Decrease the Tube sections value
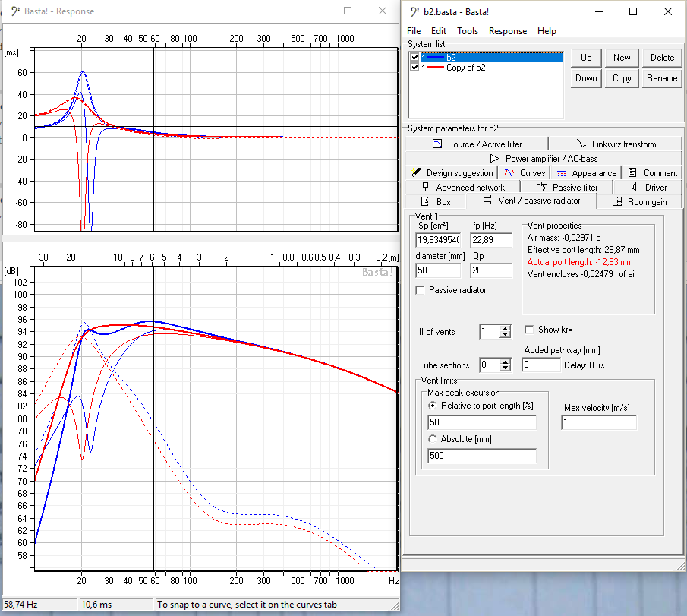Viewport: 687px width, 616px height. 505,369
